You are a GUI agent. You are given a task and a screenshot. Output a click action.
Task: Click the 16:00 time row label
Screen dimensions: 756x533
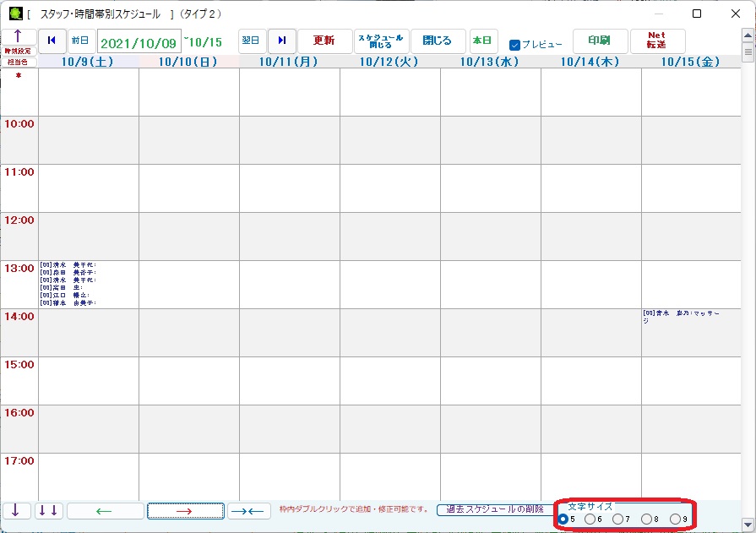[x=19, y=413]
